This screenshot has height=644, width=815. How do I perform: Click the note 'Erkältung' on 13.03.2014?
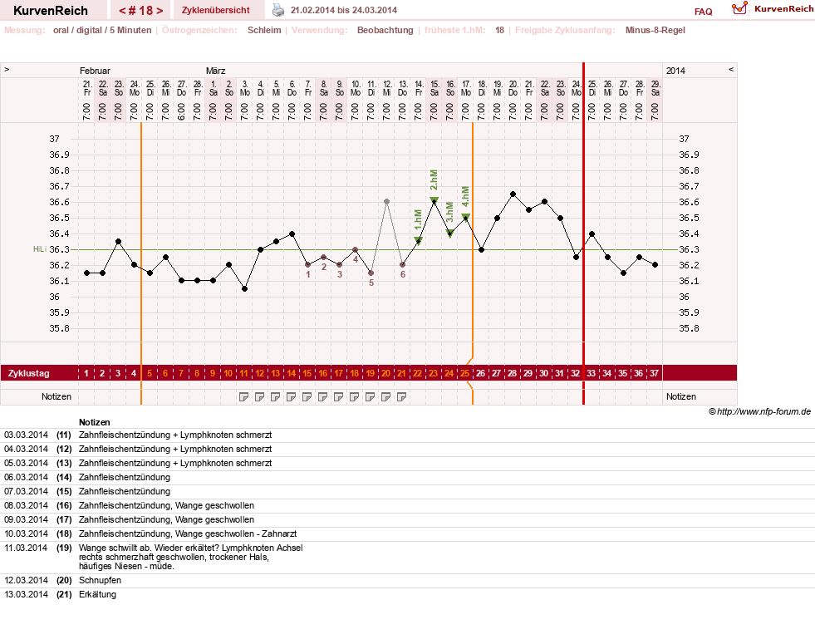coord(97,595)
